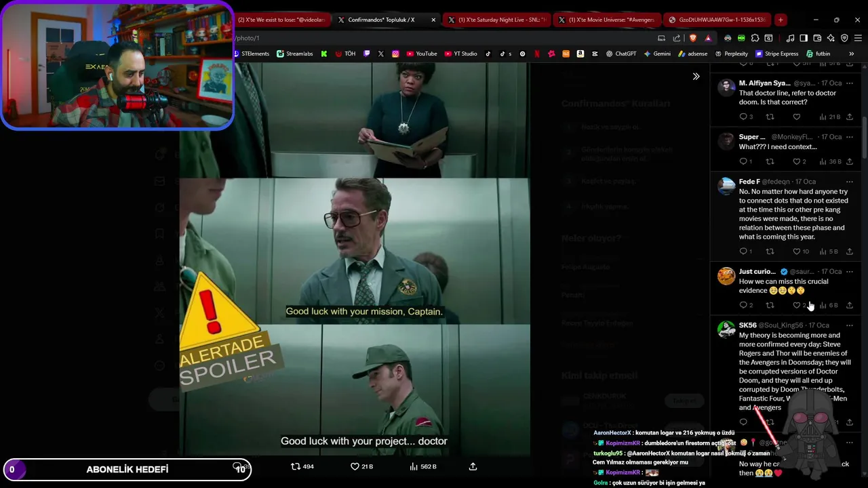Viewport: 868px width, 488px height.
Task: Open more options on Super's tweet
Action: click(849, 137)
